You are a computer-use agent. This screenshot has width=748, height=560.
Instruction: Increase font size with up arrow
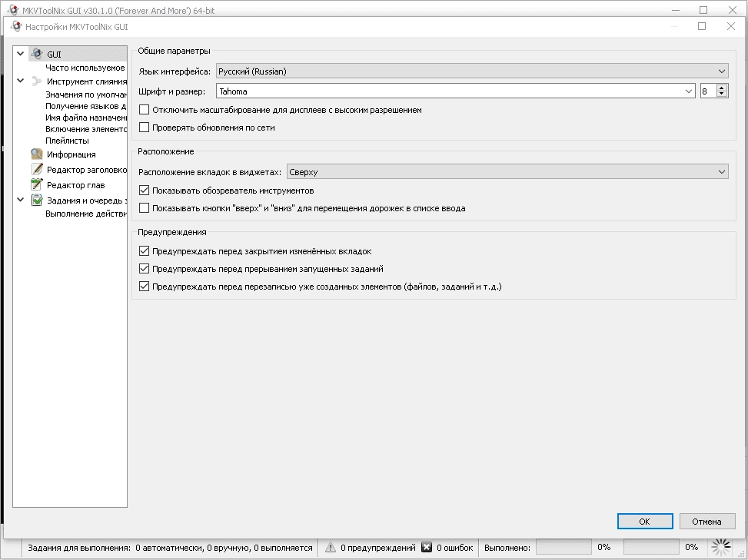pos(722,88)
